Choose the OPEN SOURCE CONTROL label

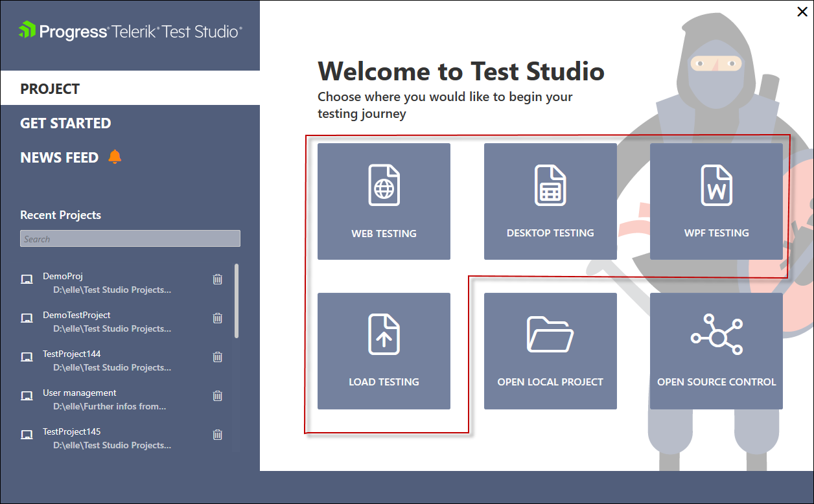click(717, 382)
